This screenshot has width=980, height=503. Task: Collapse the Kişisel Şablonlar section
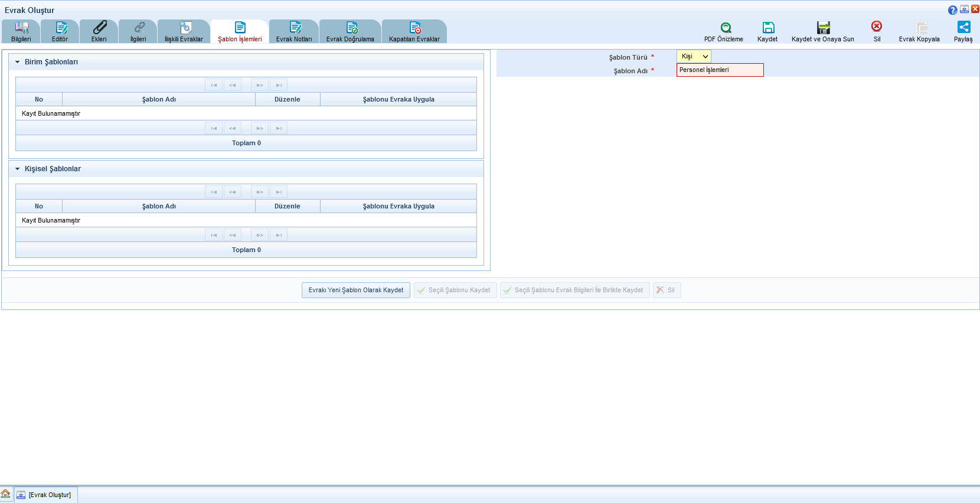tap(18, 169)
